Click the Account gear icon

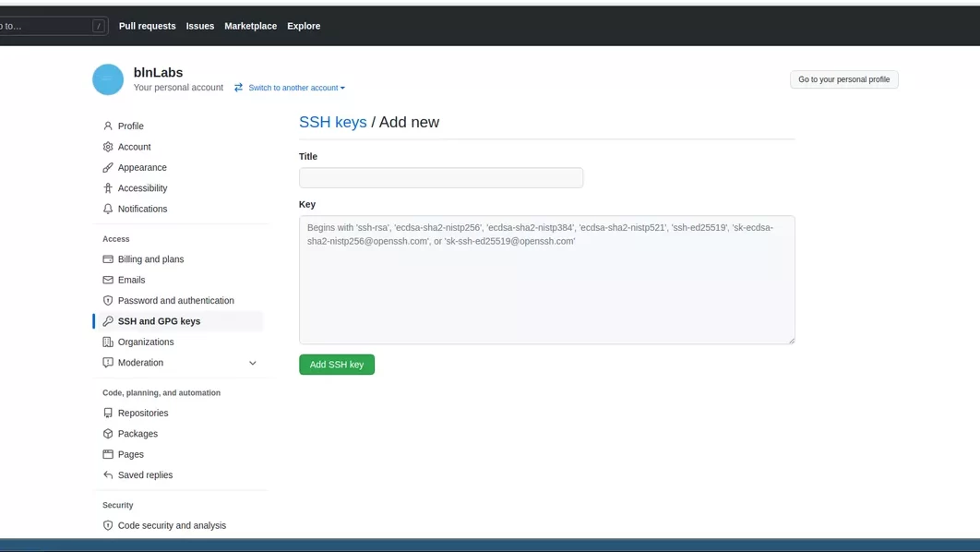point(107,146)
